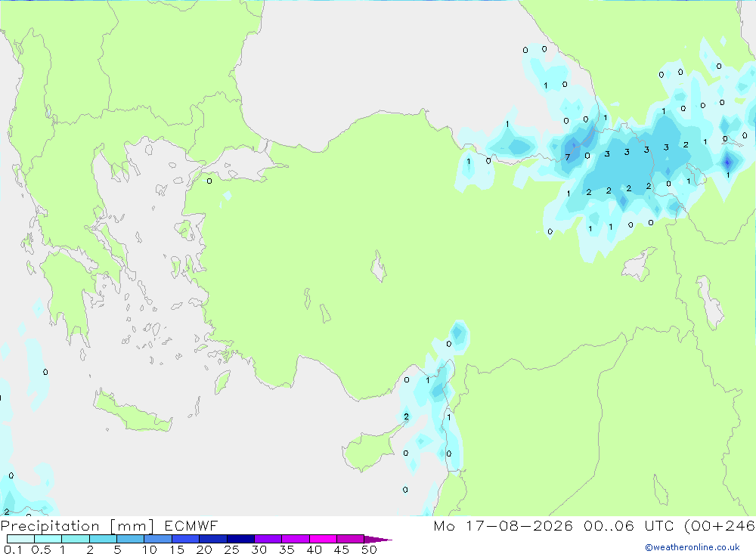This screenshot has height=554, width=756.
Task: Click the legend scale label "20"
Action: coord(204,549)
